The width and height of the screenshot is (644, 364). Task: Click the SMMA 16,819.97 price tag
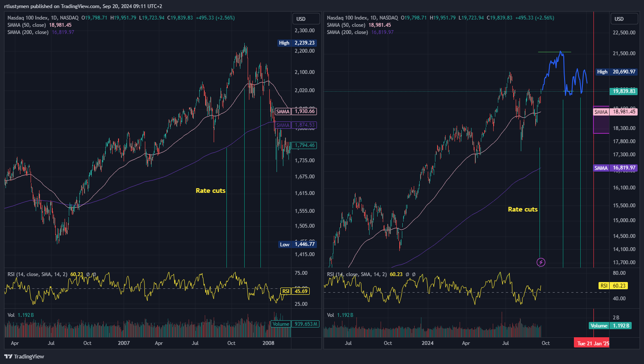tap(615, 168)
